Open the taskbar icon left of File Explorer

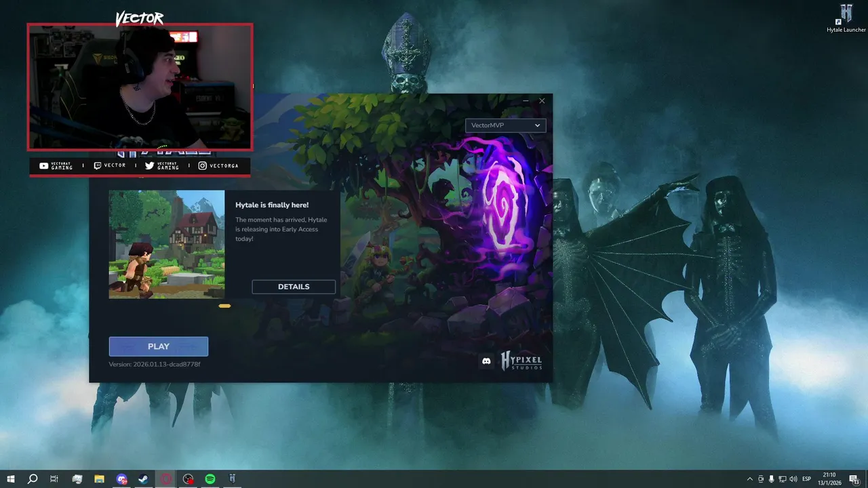(x=77, y=479)
